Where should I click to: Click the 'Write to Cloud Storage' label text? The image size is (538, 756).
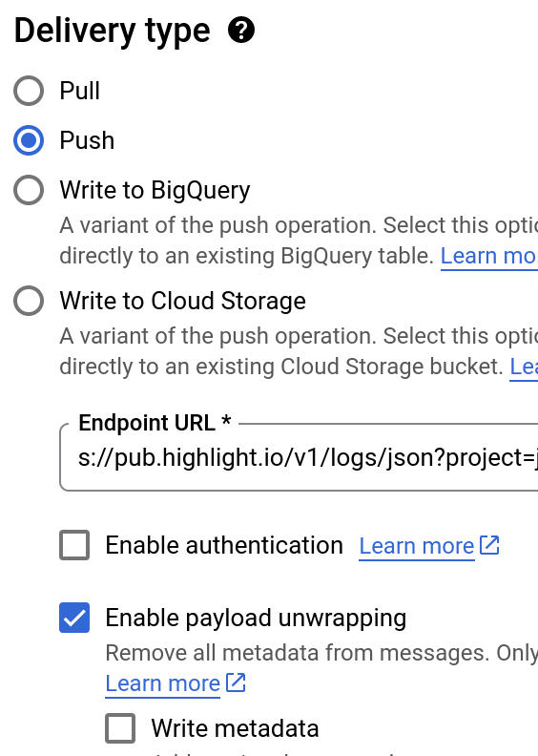point(182,301)
